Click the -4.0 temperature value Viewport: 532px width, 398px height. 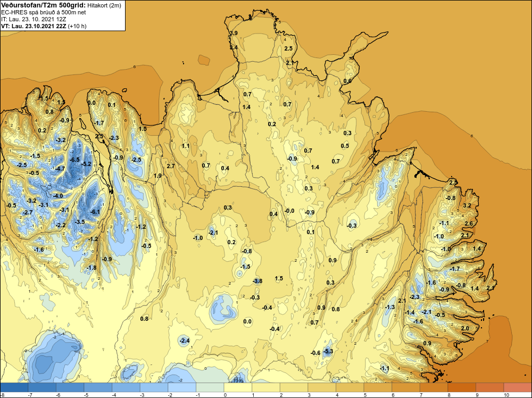(57, 196)
